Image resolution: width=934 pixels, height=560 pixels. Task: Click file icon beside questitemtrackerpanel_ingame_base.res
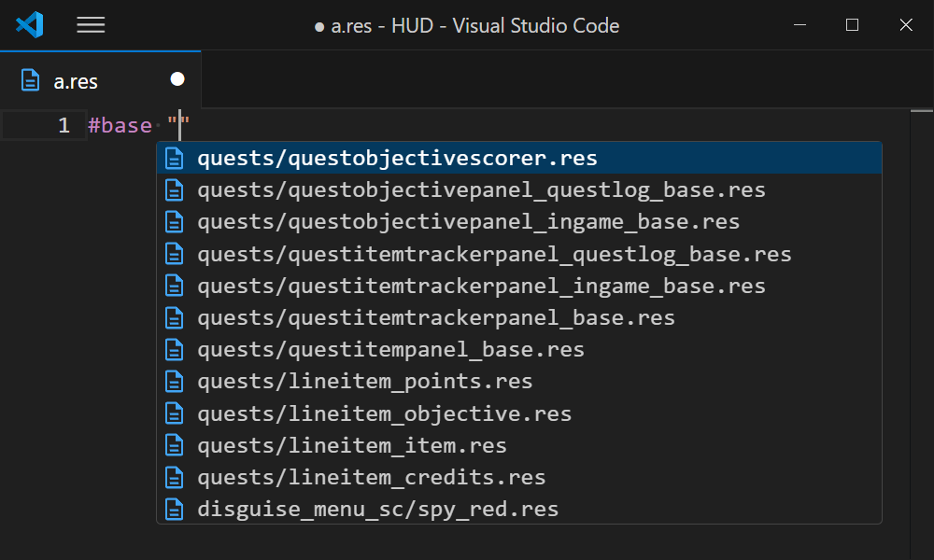tap(175, 287)
